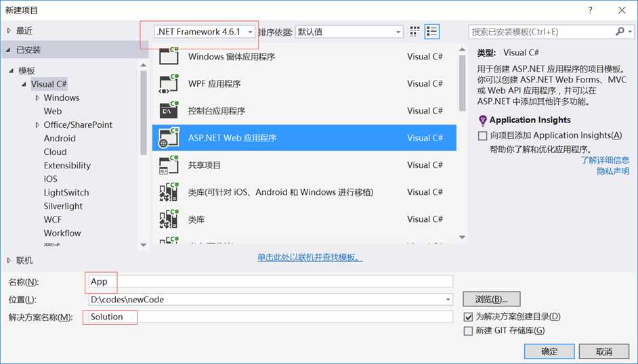Select WCF in the template tree
The width and height of the screenshot is (638, 364).
coord(53,219)
